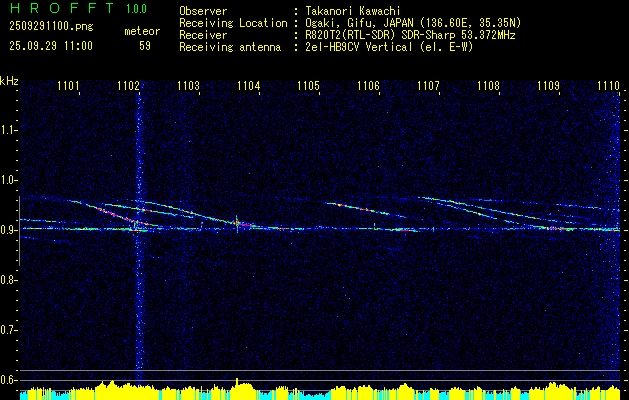Click time marker 1108
The height and width of the screenshot is (400, 629).
[x=488, y=85]
